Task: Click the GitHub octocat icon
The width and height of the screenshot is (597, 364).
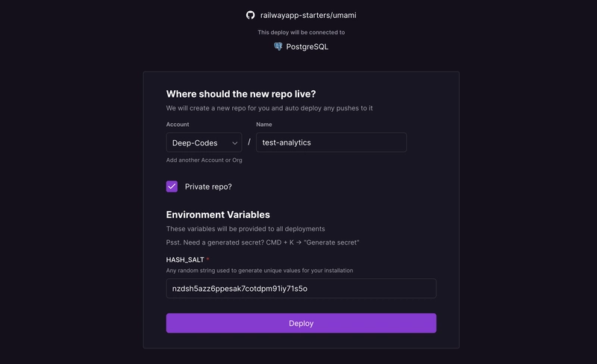Action: point(251,15)
